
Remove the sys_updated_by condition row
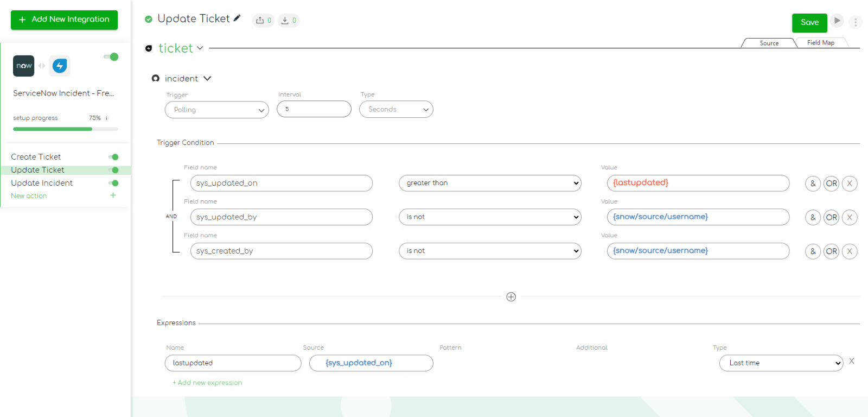coord(850,217)
